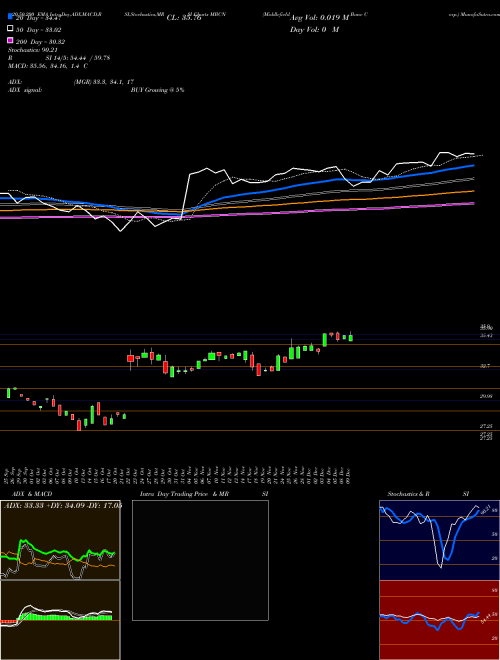Image resolution: width=500 pixels, height=660 pixels.
Task: Click the 'ADX signal:' label
Action: click(x=25, y=90)
